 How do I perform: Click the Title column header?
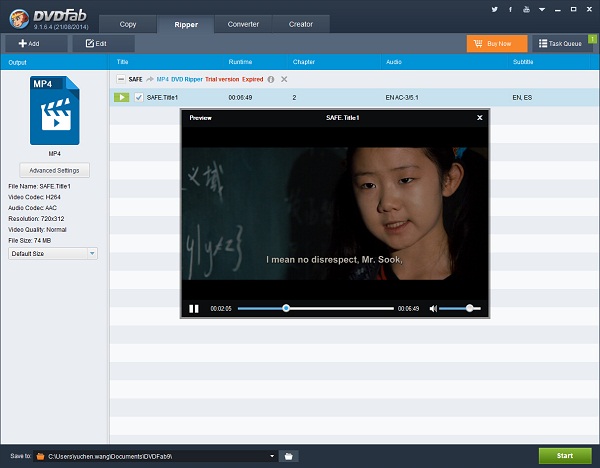click(122, 62)
